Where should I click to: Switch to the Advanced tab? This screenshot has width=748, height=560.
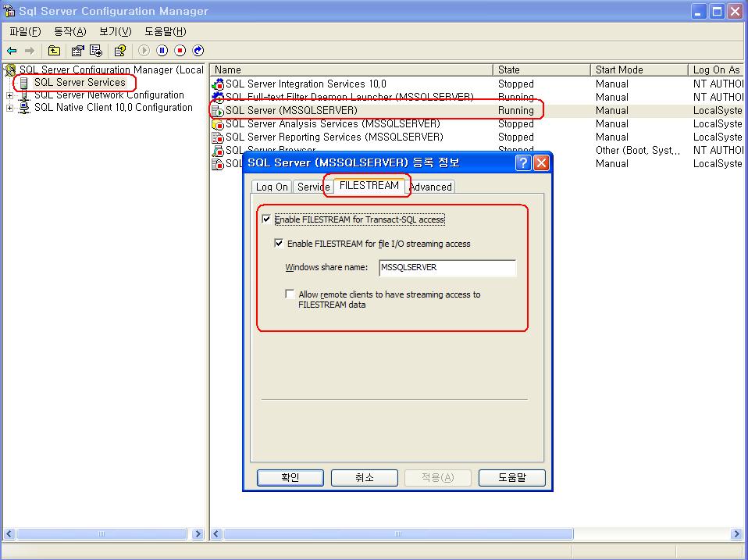coord(431,187)
